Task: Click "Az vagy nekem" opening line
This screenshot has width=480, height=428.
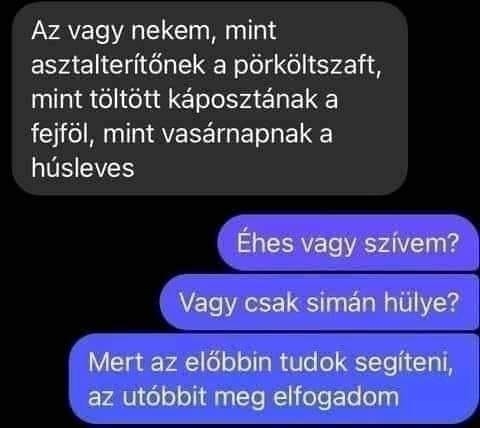Action: click(124, 31)
